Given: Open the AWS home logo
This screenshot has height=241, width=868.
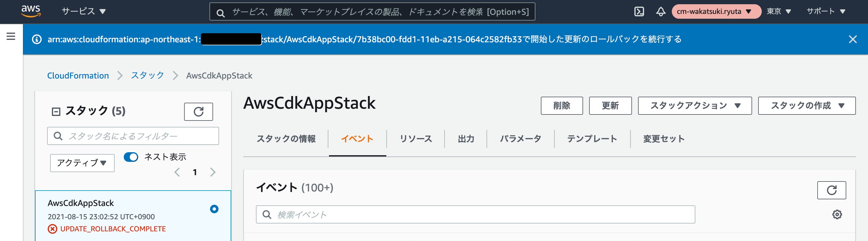Looking at the screenshot, I should click(31, 11).
